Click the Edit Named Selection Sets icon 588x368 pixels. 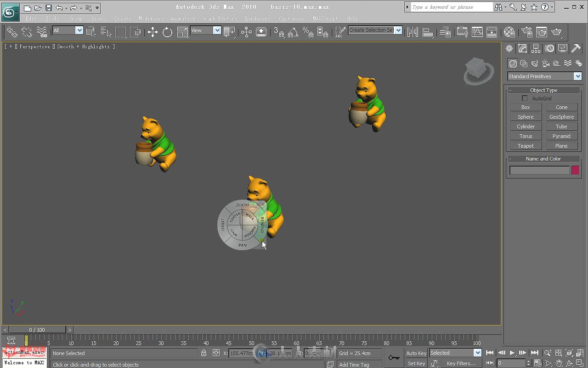(x=340, y=32)
